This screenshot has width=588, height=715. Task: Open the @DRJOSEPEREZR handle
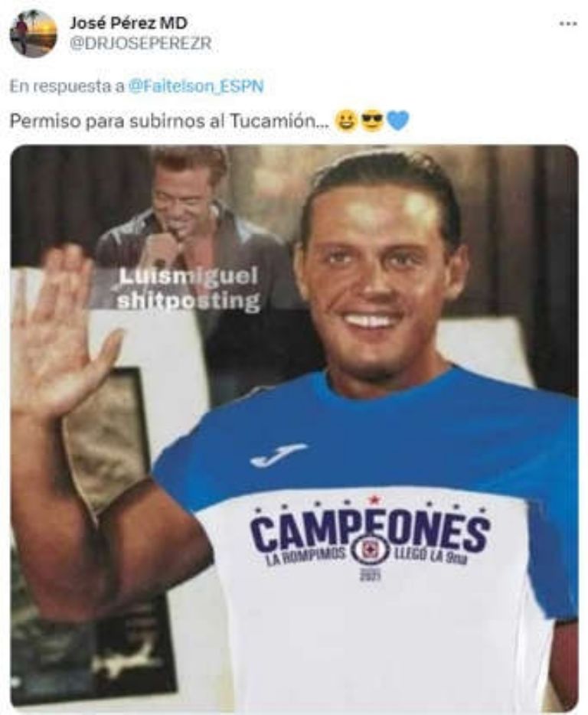coord(140,44)
